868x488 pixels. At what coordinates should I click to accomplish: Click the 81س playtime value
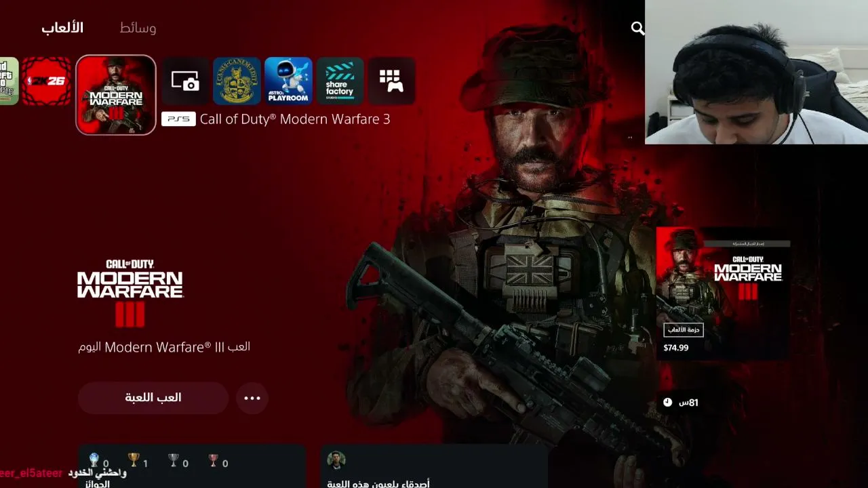coord(689,403)
